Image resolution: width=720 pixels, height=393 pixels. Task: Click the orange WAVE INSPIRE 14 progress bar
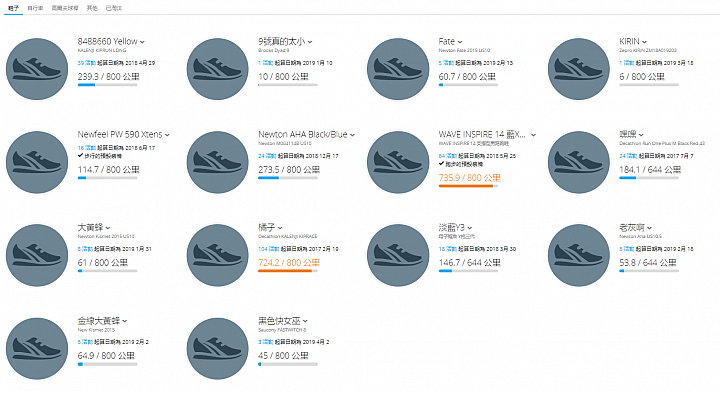click(468, 186)
